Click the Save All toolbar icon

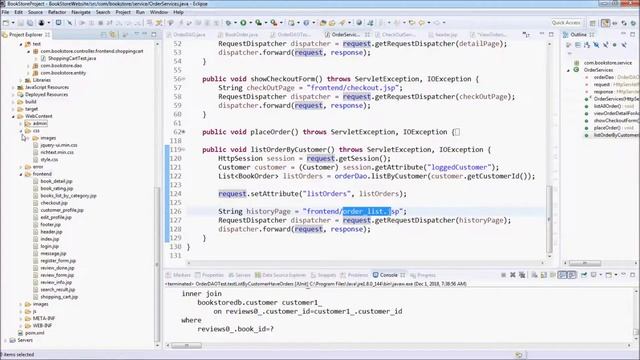click(x=30, y=23)
